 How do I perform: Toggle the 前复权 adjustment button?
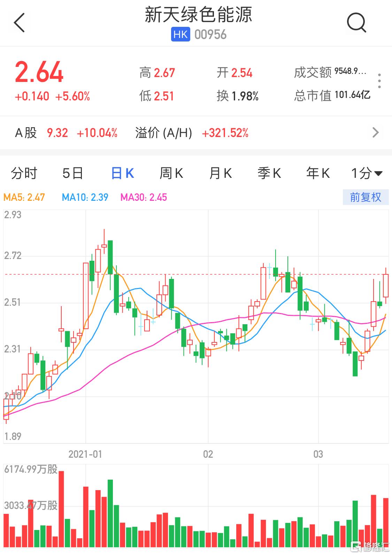pos(366,197)
